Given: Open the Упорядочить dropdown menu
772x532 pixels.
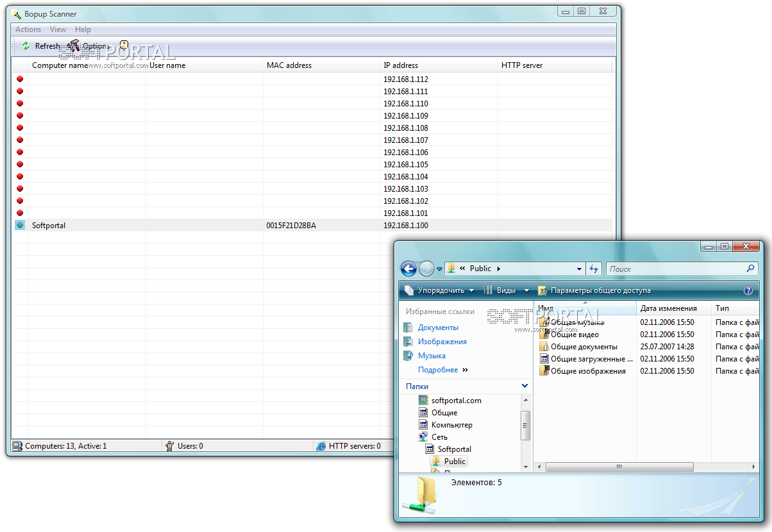Looking at the screenshot, I should click(x=440, y=290).
